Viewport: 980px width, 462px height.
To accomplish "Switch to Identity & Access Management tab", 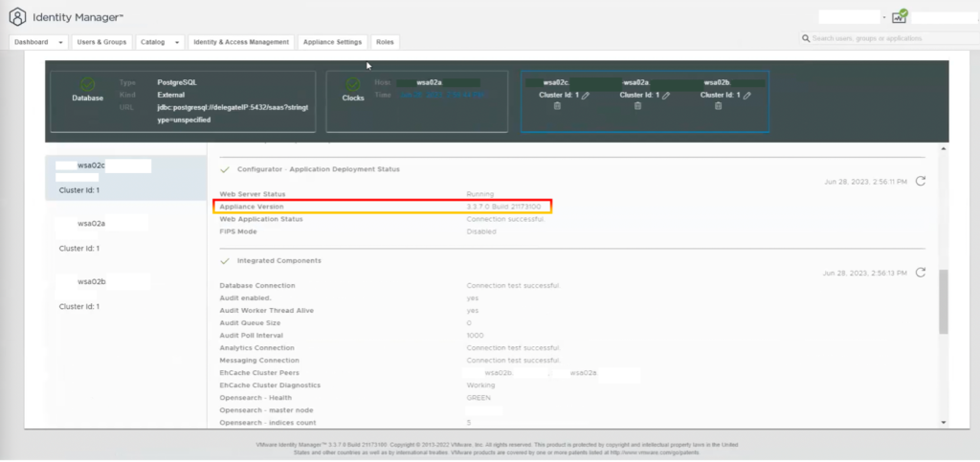I will (x=240, y=42).
